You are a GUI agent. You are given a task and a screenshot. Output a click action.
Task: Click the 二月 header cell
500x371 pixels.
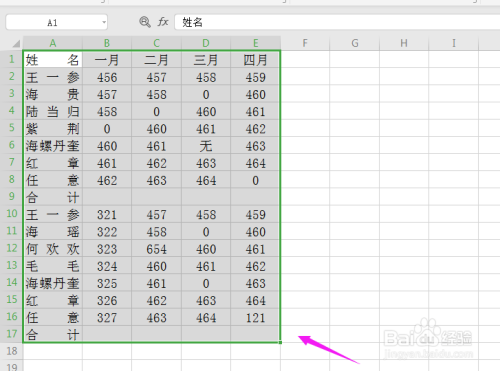tap(156, 60)
